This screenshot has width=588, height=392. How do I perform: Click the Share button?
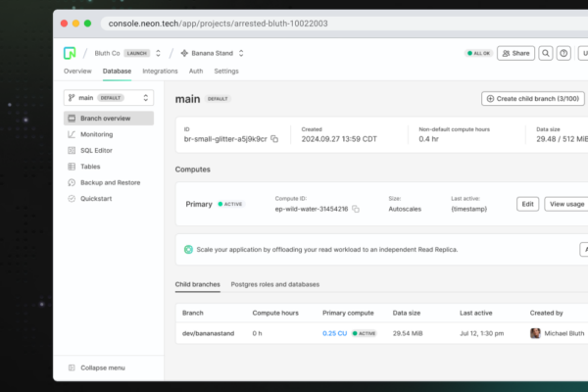click(516, 53)
